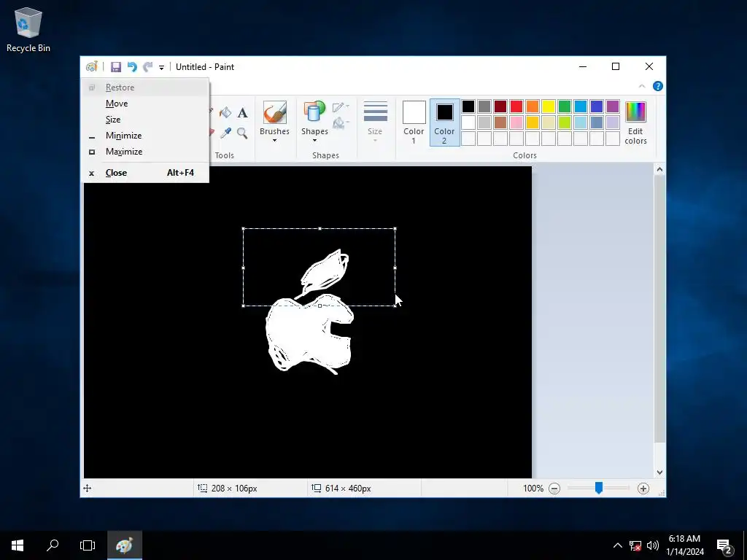Click the zoom out minus button

(554, 488)
